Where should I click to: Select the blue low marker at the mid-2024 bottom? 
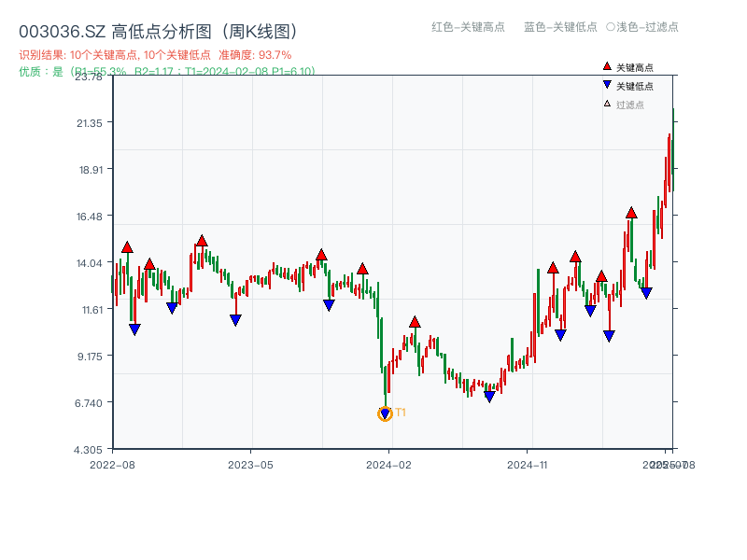489,396
